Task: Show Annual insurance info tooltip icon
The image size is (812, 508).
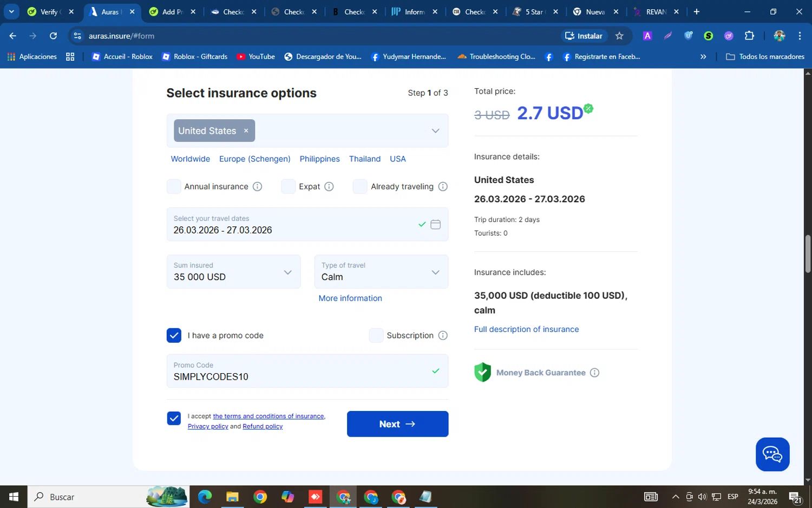Action: click(x=258, y=186)
